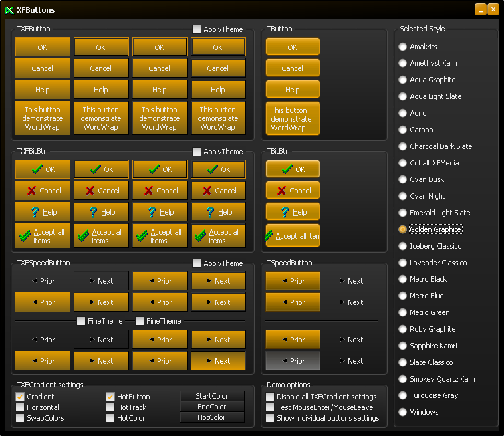Click the red X Cancel in TBitBtn group
Image resolution: width=504 pixels, height=436 pixels.
pyautogui.click(x=293, y=191)
